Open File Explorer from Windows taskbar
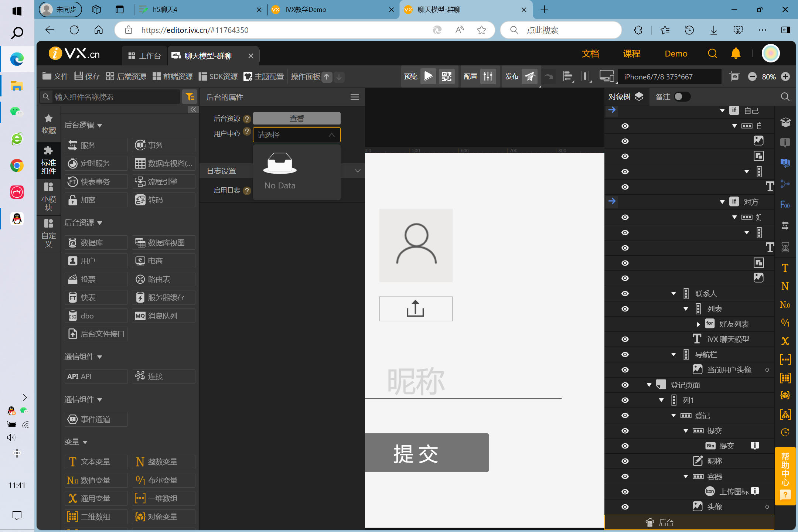This screenshot has height=532, width=798. (17, 86)
